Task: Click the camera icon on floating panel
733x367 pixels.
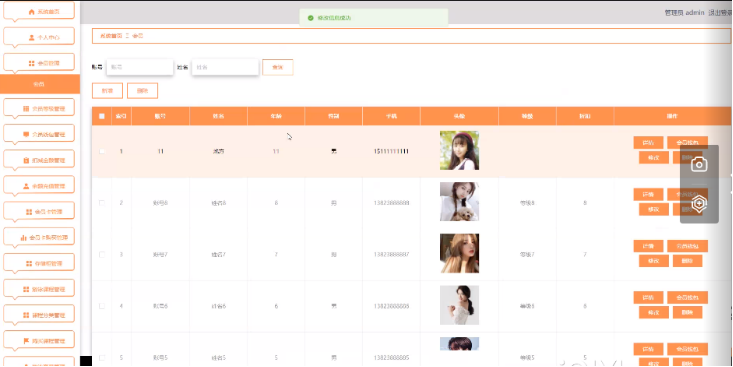Action: point(699,164)
